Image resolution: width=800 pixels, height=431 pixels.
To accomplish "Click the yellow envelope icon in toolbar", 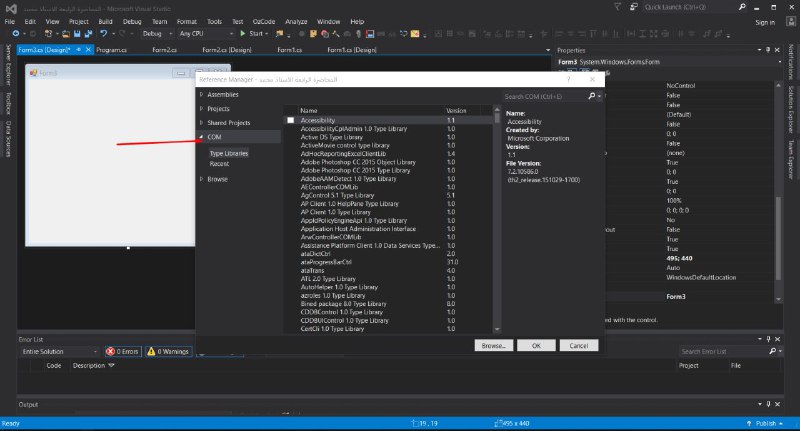I will pos(415,34).
